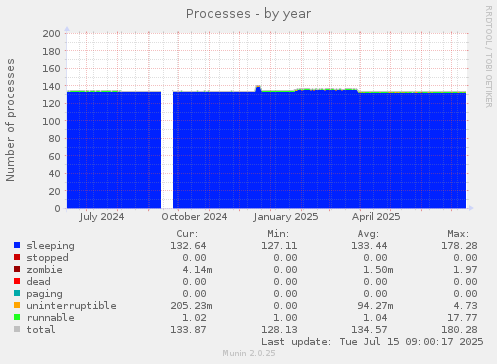
Task: Click total maximum value 180.28
Action: (x=459, y=330)
